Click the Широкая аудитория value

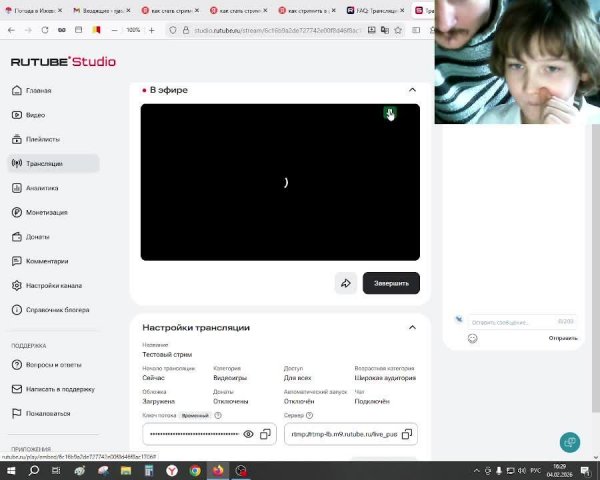coord(385,378)
